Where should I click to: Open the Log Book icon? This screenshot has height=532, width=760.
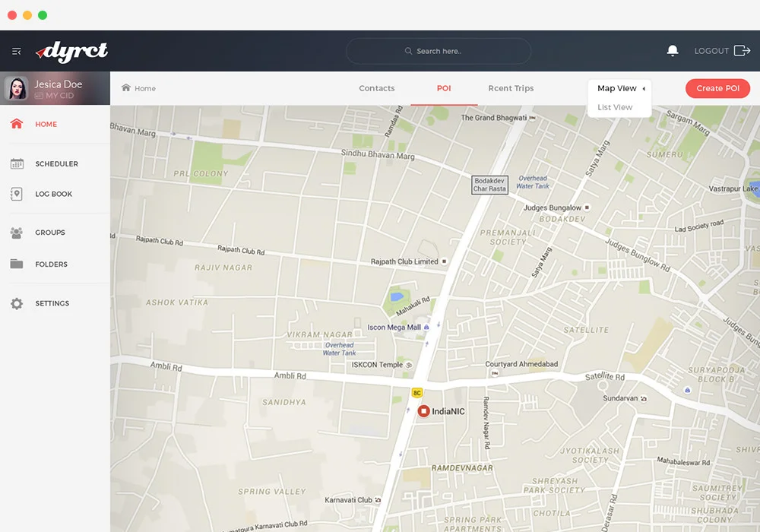17,194
